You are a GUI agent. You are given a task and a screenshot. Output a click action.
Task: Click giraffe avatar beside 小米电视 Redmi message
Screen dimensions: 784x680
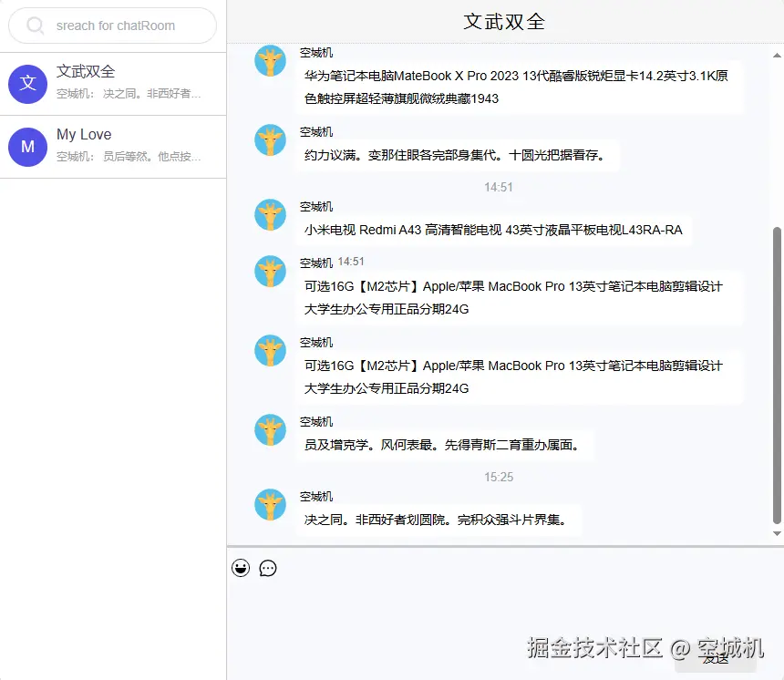[270, 215]
